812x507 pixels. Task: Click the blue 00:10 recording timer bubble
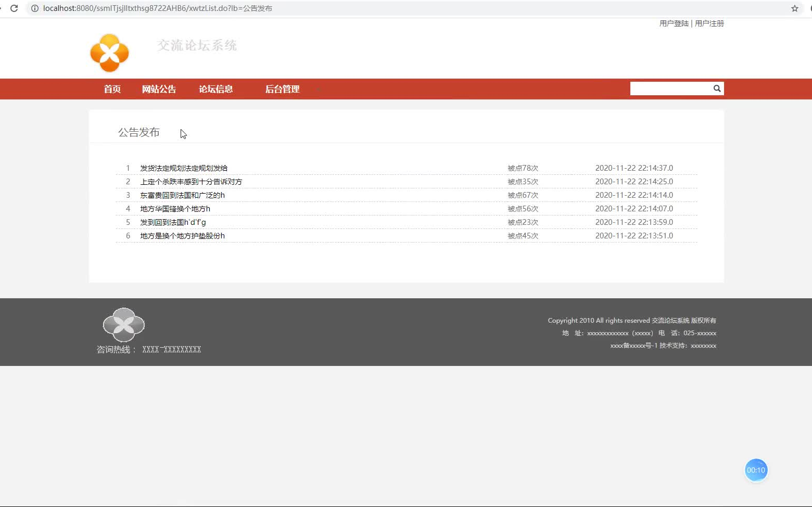tap(756, 470)
